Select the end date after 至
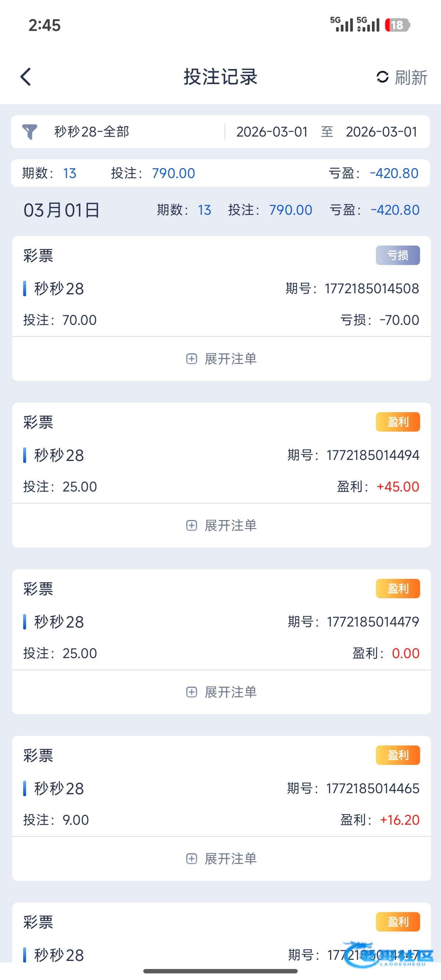The height and width of the screenshot is (980, 441). click(x=381, y=132)
